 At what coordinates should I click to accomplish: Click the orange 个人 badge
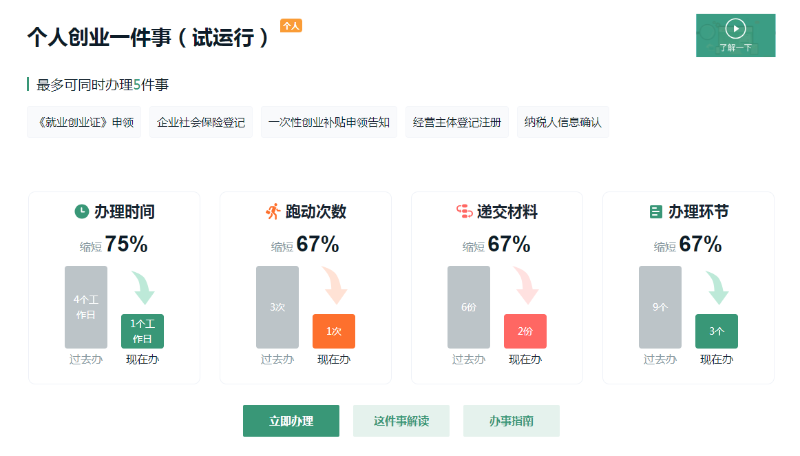coord(291,26)
